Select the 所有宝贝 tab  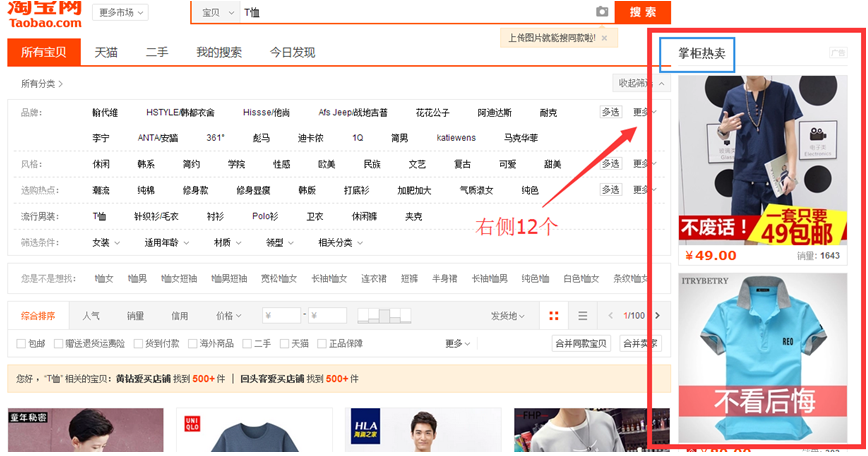tap(44, 52)
